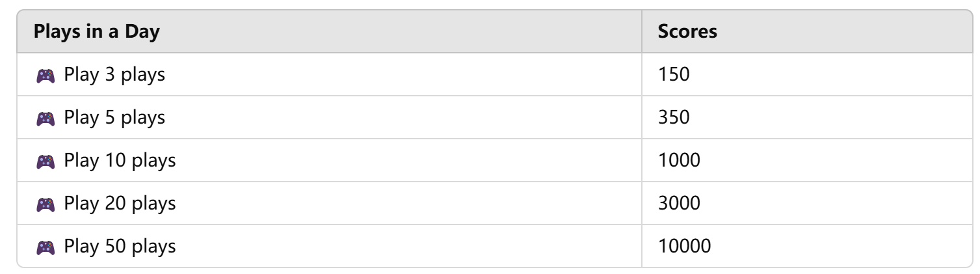Select the score value 150
This screenshot has height=274, width=980.
coord(674,75)
